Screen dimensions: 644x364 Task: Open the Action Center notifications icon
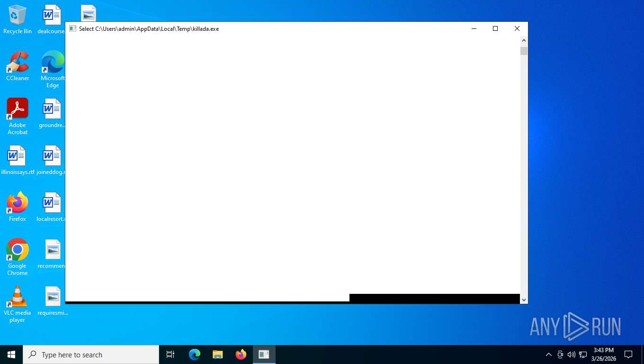tap(628, 355)
